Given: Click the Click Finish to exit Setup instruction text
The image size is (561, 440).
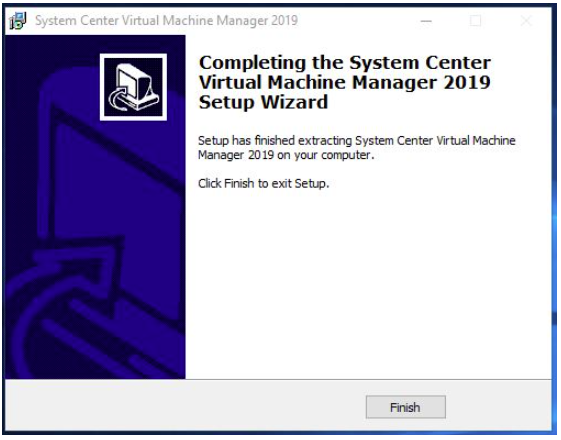Looking at the screenshot, I should tap(264, 184).
